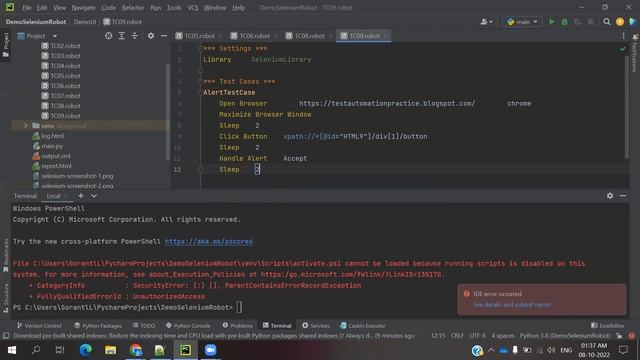Start debugging with the bug icon
The height and width of the screenshot is (360, 640).
(x=564, y=22)
